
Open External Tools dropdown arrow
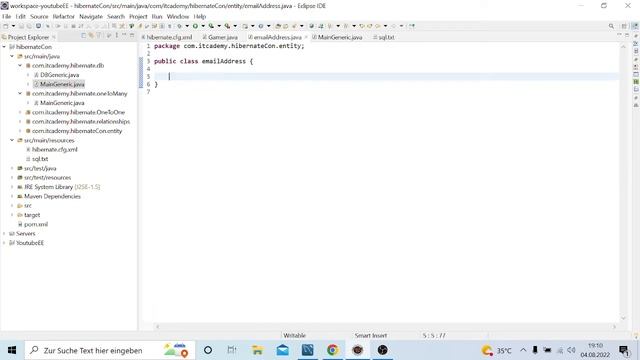235,26
